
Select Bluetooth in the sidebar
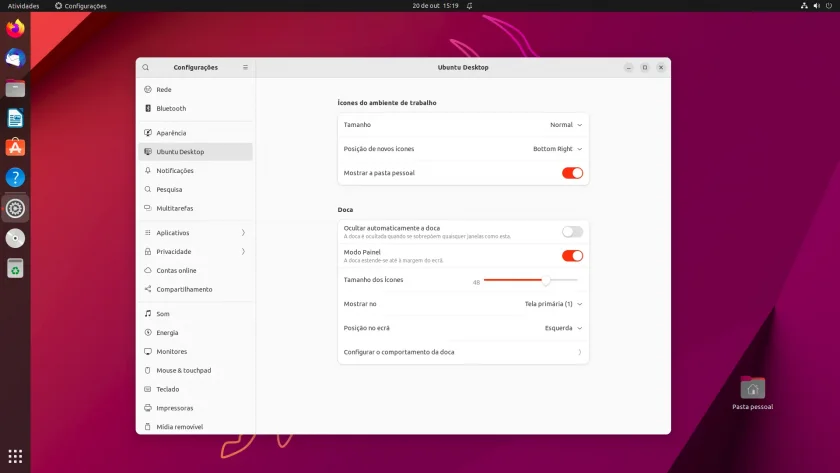click(196, 108)
